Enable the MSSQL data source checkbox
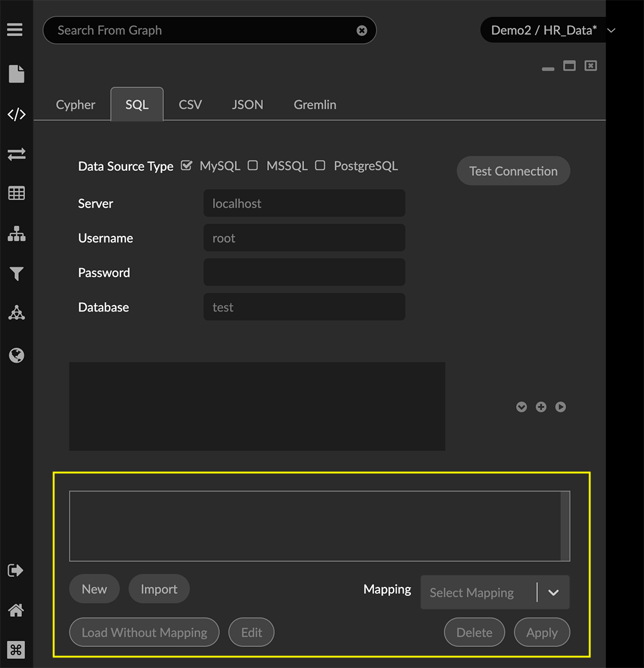This screenshot has height=668, width=644. (253, 166)
